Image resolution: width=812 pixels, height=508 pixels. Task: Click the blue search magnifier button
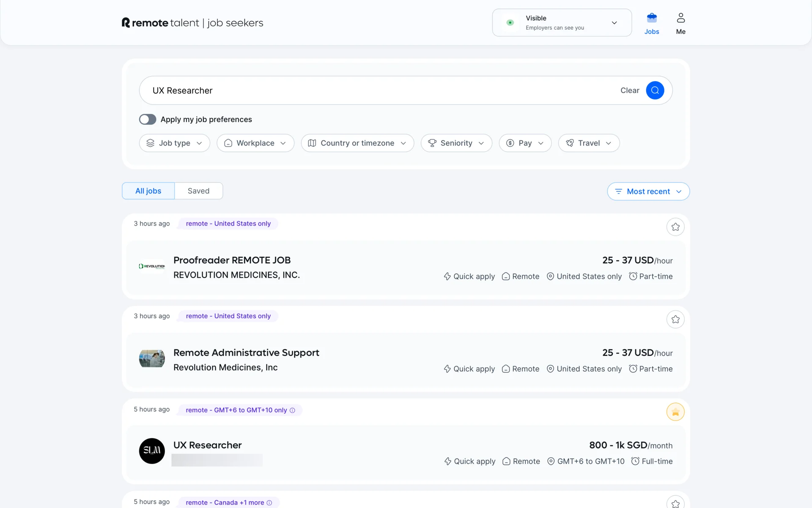[x=655, y=90]
